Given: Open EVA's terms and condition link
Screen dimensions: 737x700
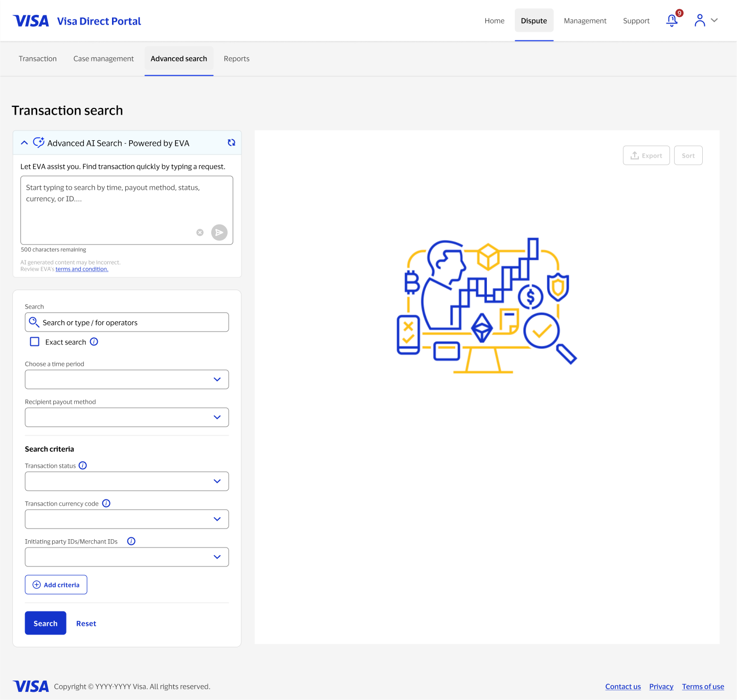Looking at the screenshot, I should click(x=81, y=269).
